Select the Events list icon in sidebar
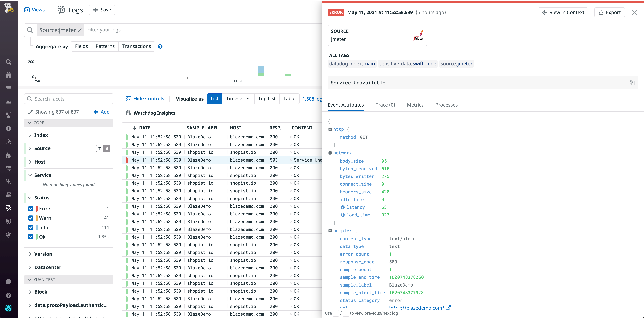The width and height of the screenshot is (644, 318). pyautogui.click(x=9, y=89)
